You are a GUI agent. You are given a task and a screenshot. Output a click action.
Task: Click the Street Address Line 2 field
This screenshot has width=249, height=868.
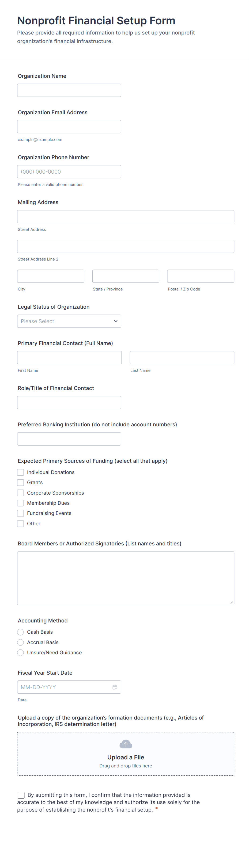click(x=126, y=246)
